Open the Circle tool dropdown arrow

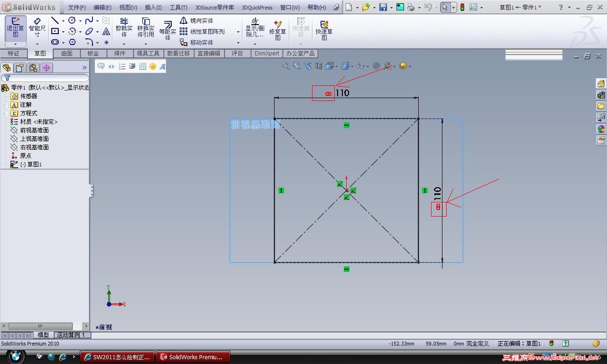(80, 21)
